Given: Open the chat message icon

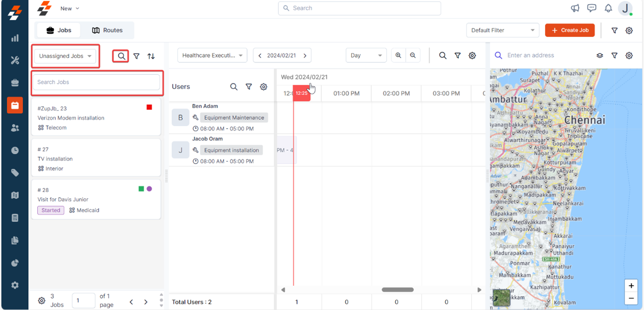Looking at the screenshot, I should (x=592, y=8).
